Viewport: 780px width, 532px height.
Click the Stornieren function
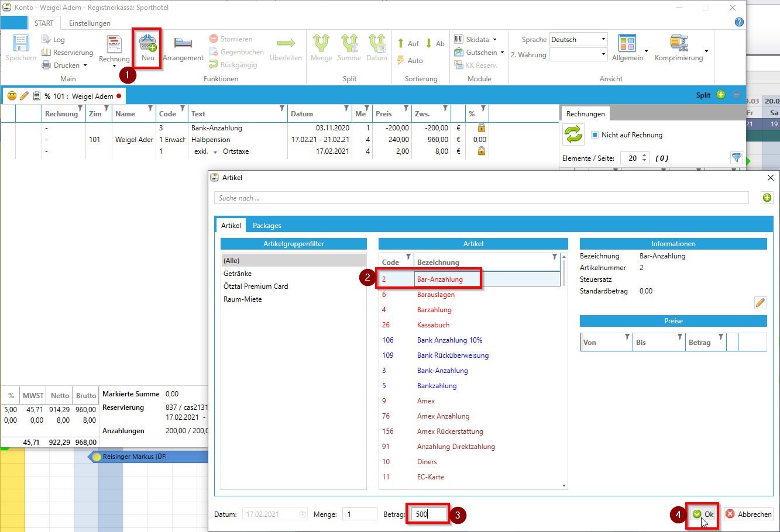coord(231,39)
